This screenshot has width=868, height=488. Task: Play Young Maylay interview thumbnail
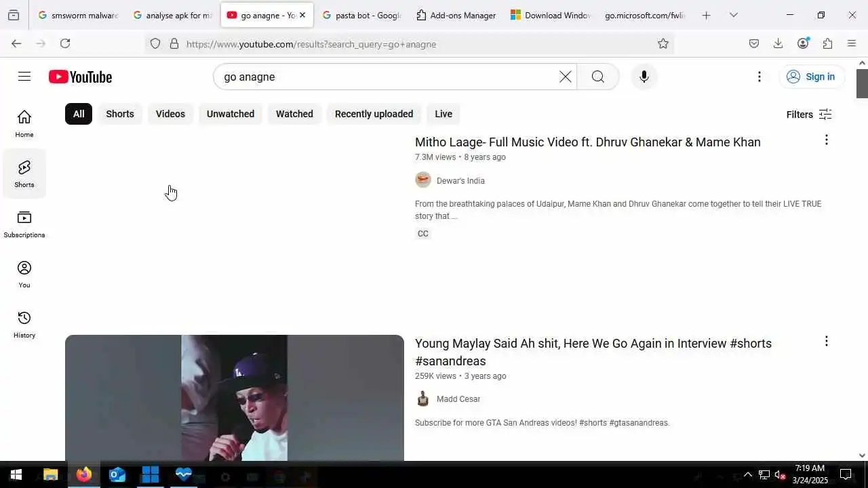[x=235, y=398]
